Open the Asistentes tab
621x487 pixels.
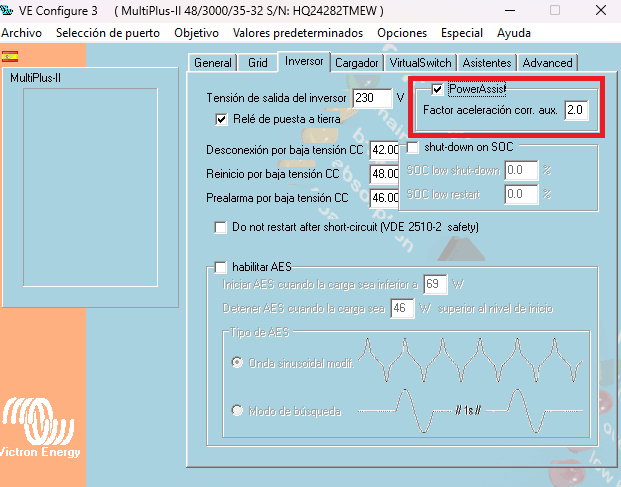(487, 63)
